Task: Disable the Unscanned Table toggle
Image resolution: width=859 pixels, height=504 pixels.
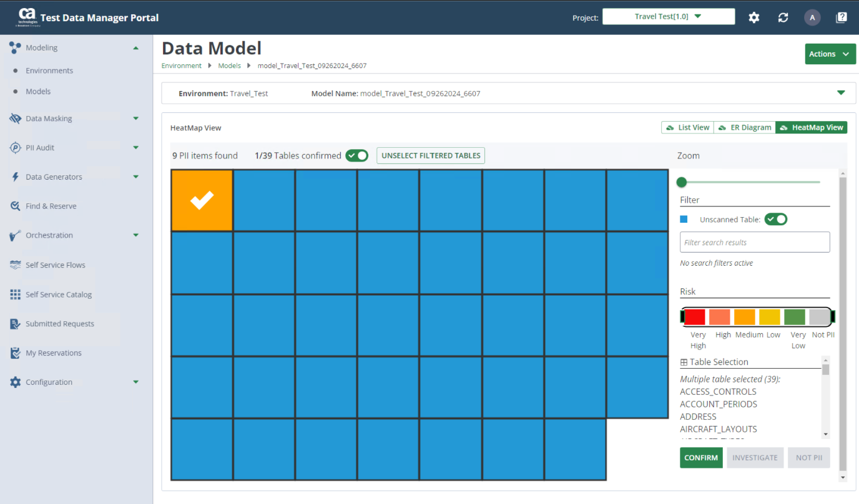Action: (x=776, y=220)
